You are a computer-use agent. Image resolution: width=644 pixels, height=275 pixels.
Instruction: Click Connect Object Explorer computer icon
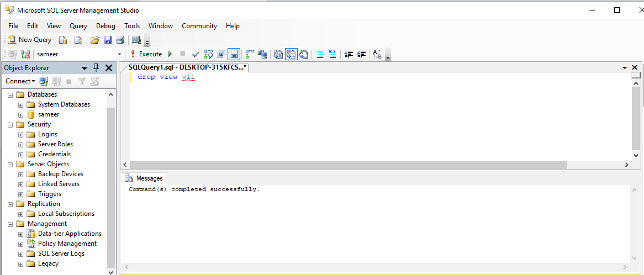click(x=44, y=81)
